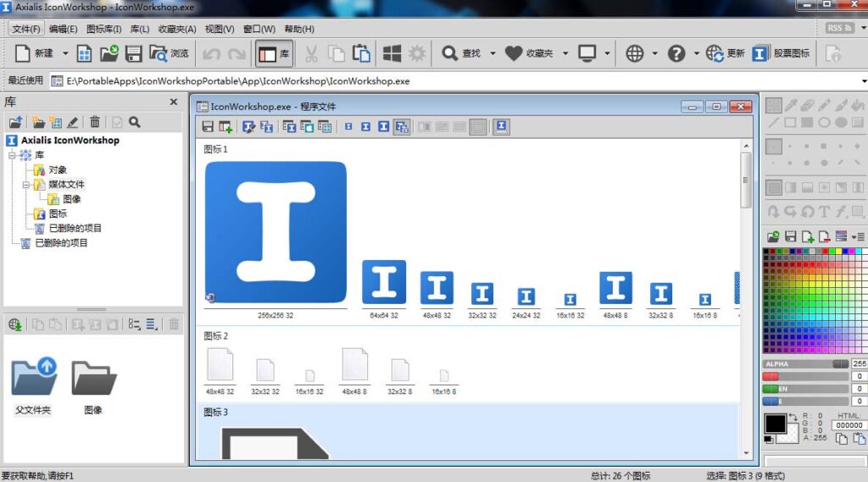The image size is (868, 482).
Task: Click the palette menu dropdown arrow
Action: pyautogui.click(x=859, y=237)
